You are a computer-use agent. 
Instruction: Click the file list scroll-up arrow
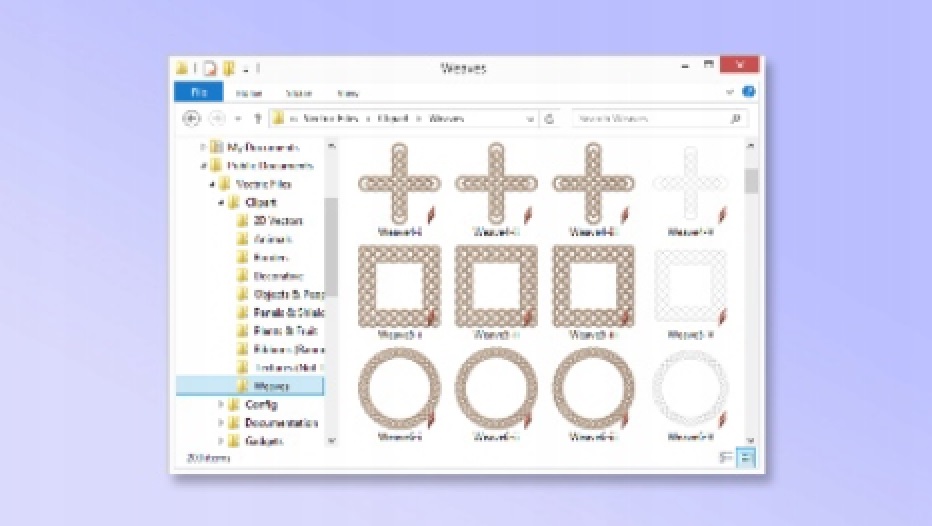pyautogui.click(x=751, y=146)
